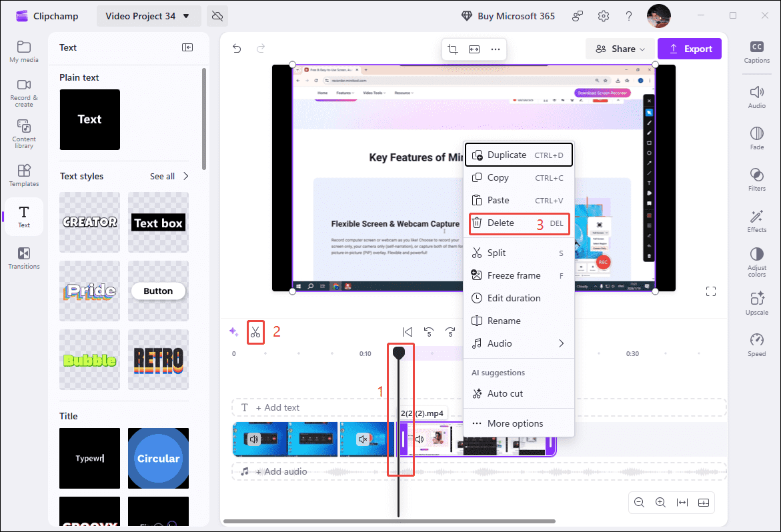
Task: Click + Add audio track
Action: (x=281, y=472)
